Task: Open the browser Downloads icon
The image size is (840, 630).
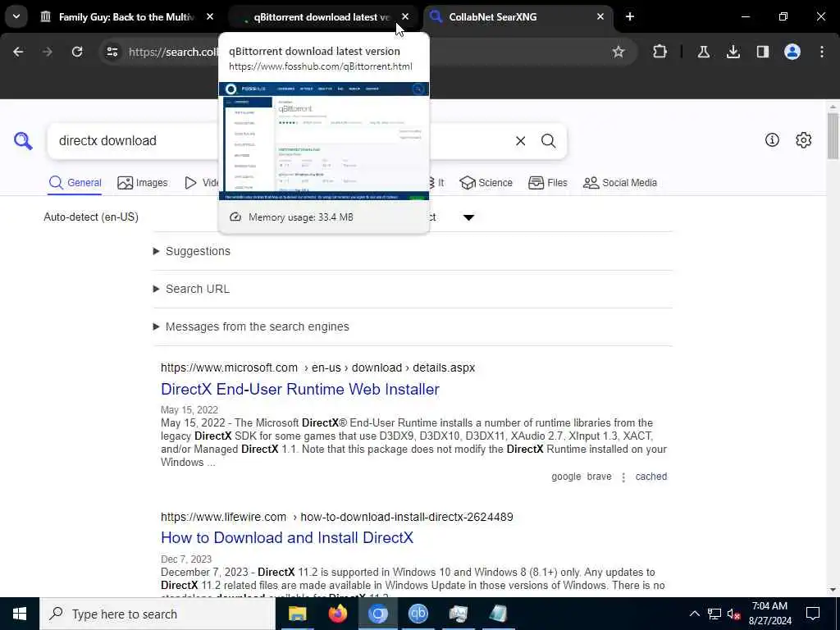Action: (x=733, y=52)
